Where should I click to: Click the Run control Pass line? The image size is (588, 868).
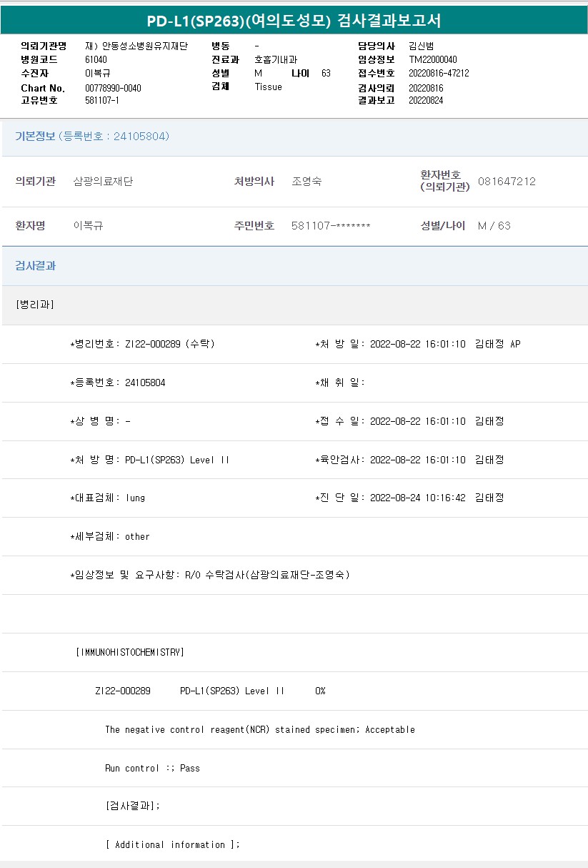coord(152,768)
